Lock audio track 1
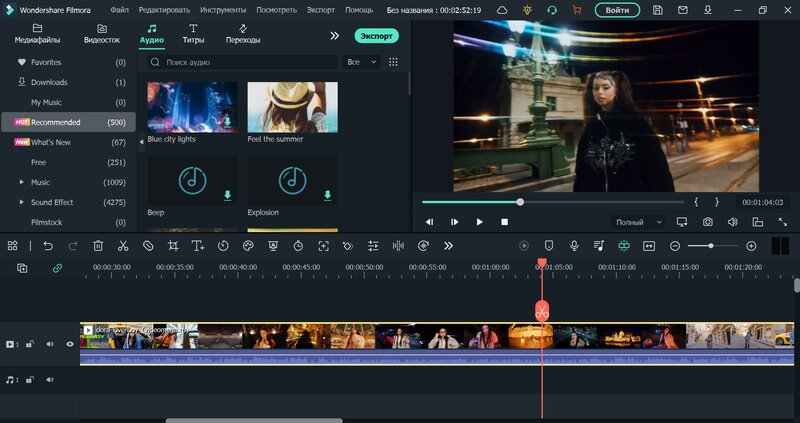The width and height of the screenshot is (800, 423). 30,380
